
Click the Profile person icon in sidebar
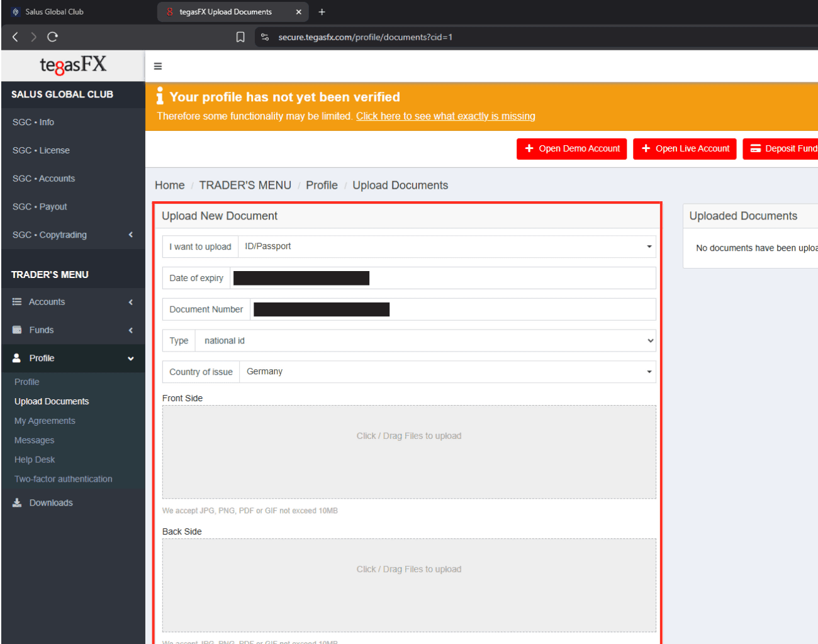[17, 358]
